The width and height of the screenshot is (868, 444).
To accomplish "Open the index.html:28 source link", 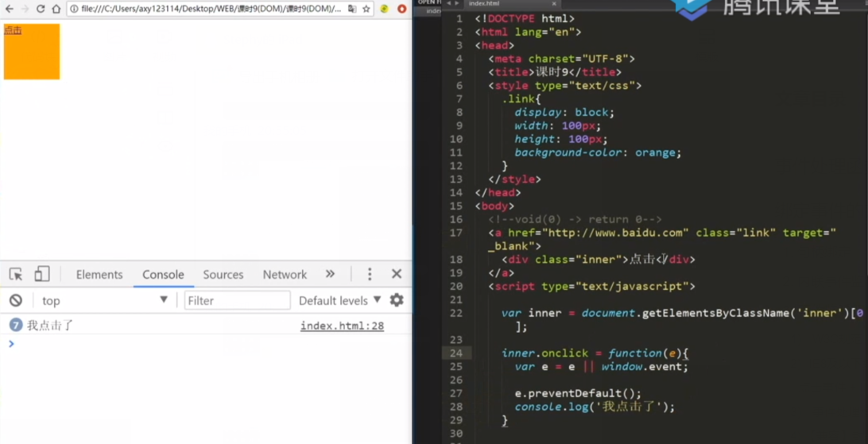I will pos(342,326).
